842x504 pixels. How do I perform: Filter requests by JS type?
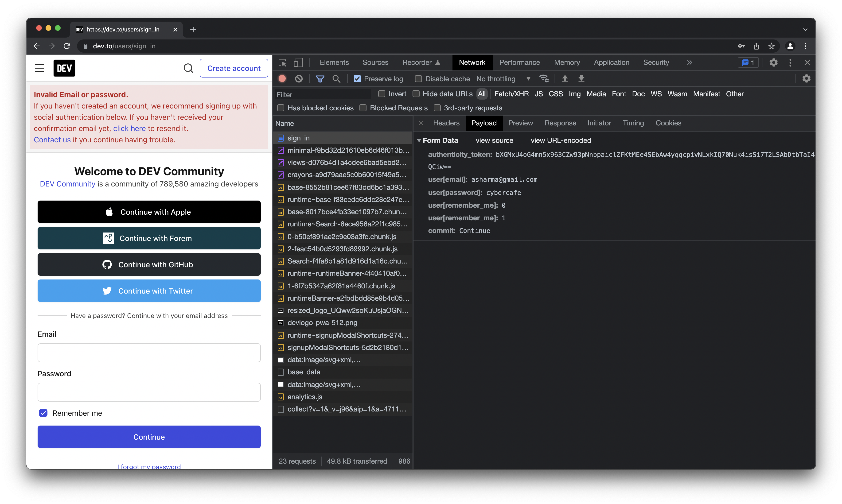[538, 94]
